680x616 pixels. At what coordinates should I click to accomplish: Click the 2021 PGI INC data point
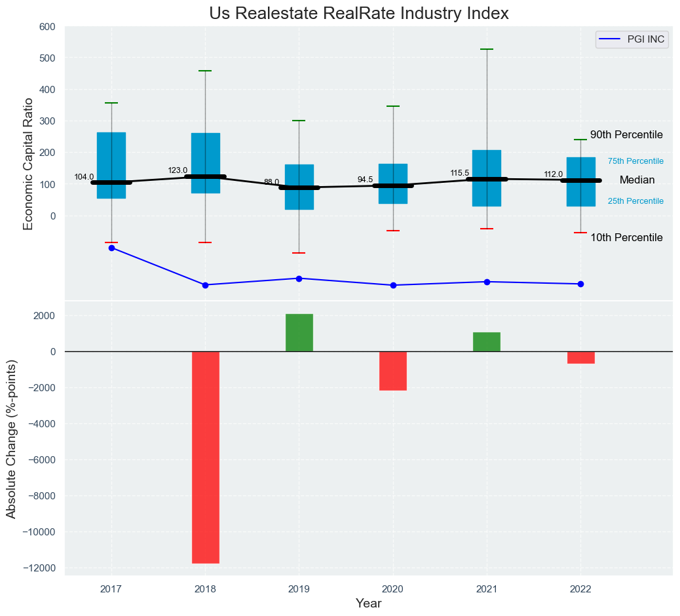tap(487, 282)
